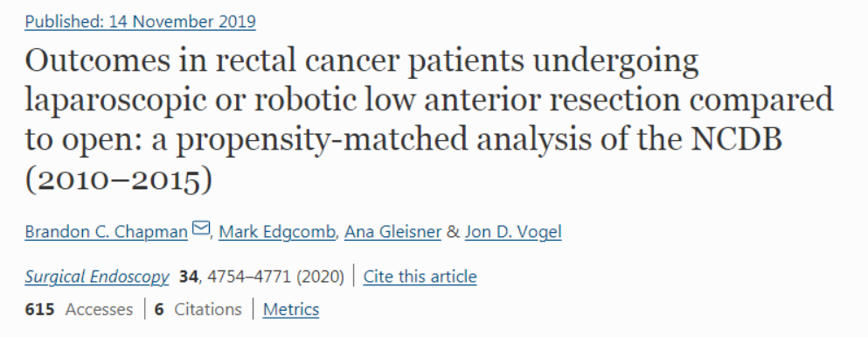The height and width of the screenshot is (337, 868).
Task: Click the page range 4754–4771
Action: [249, 276]
